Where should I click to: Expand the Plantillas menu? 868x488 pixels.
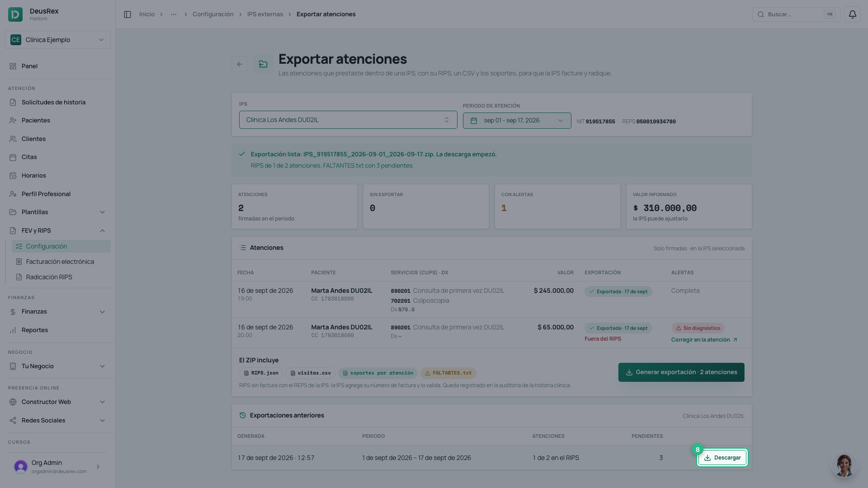57,212
